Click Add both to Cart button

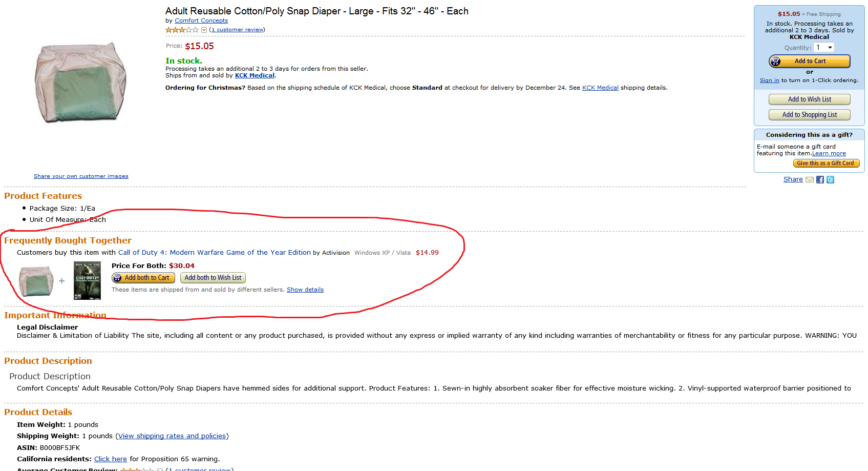pyautogui.click(x=143, y=278)
